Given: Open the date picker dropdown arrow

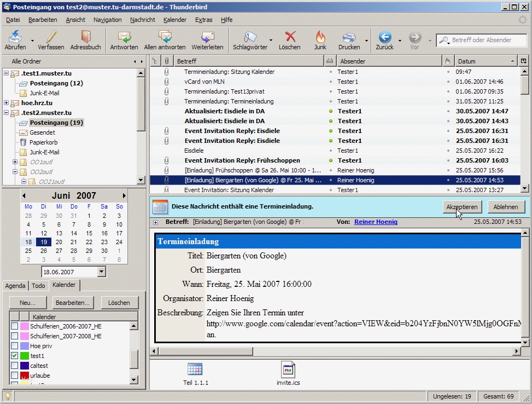Looking at the screenshot, I should coord(101,272).
